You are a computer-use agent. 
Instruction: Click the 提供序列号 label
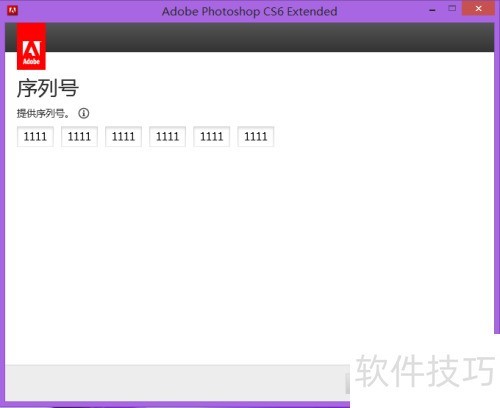[x=43, y=114]
